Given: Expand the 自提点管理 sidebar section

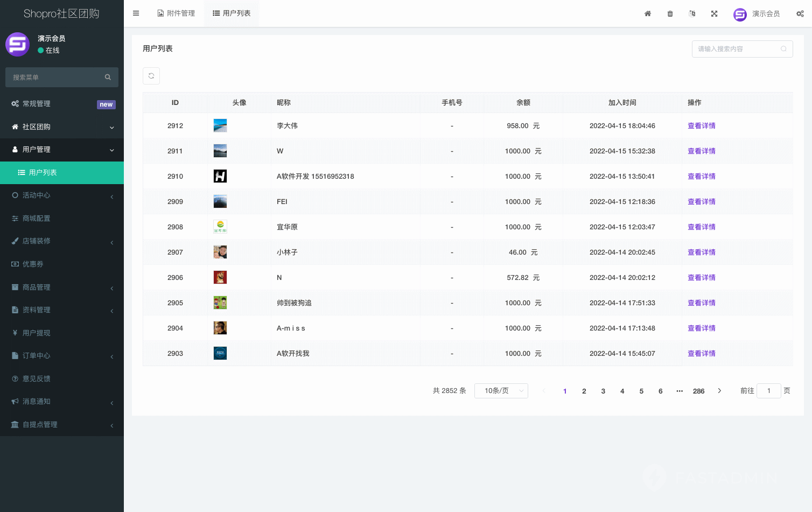Looking at the screenshot, I should pyautogui.click(x=62, y=424).
